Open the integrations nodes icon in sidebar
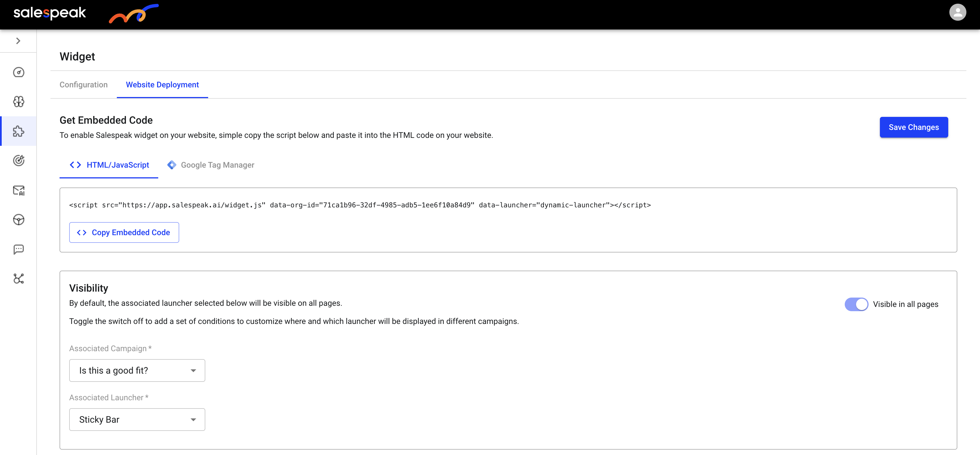 (x=19, y=279)
